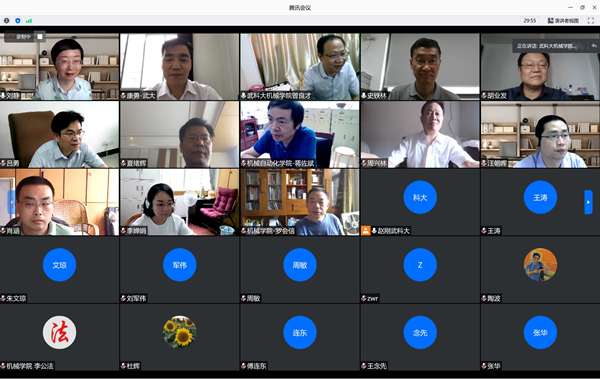600x380 pixels.
Task: Click the muted mic icon beside 吕勇
Action: coord(3,163)
